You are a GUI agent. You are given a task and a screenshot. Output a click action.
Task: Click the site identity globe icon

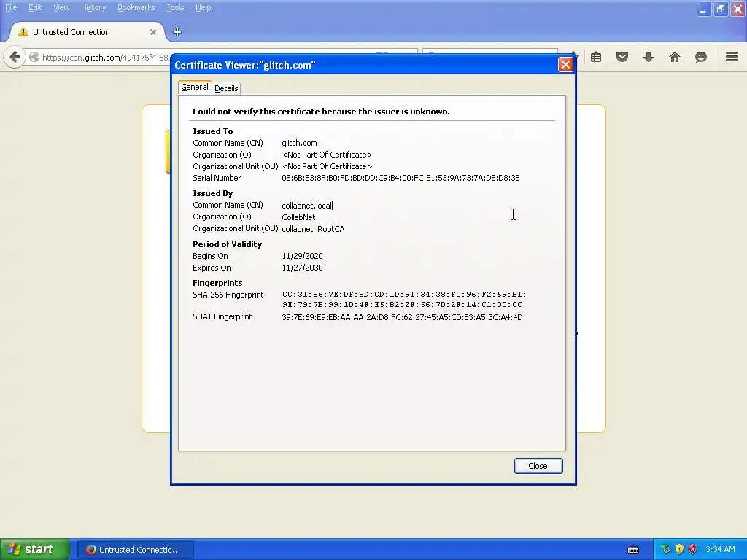tap(34, 57)
